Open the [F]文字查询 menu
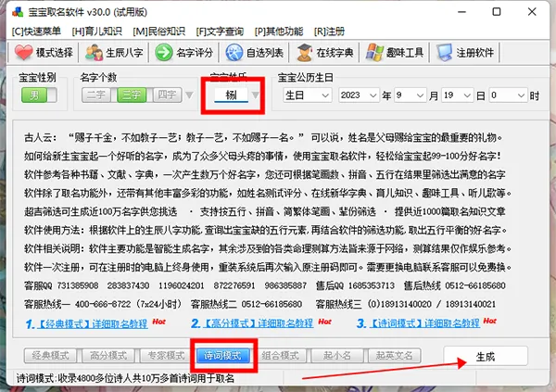 coord(220,32)
